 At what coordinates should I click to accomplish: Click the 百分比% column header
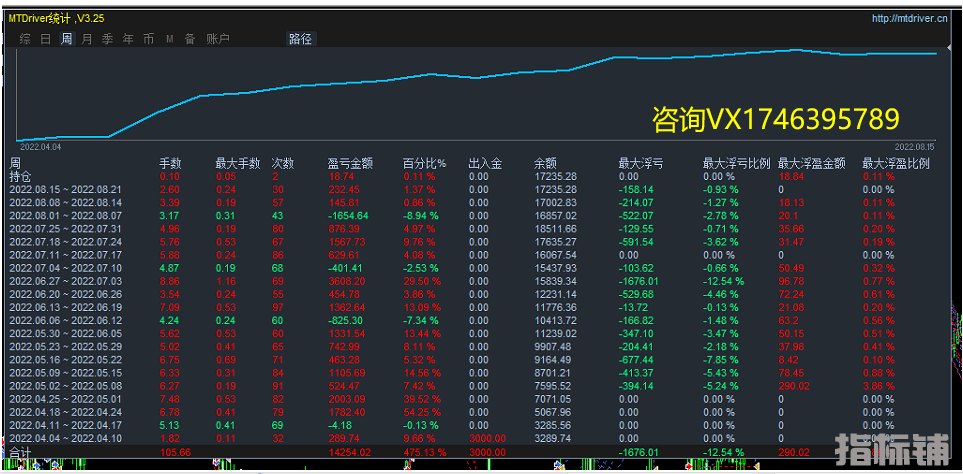(424, 163)
